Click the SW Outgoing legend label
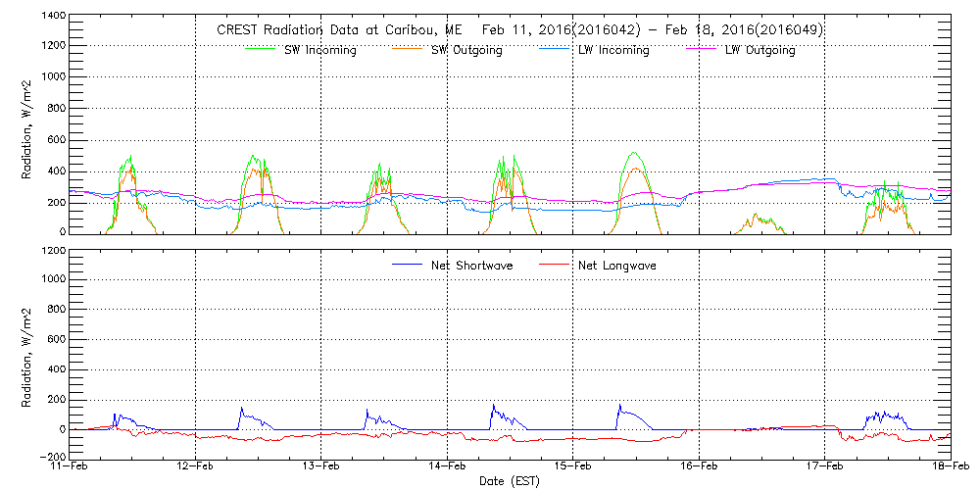 (x=466, y=50)
